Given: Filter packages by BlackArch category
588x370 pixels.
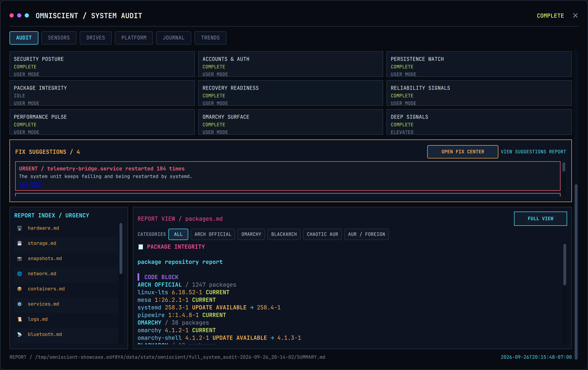Looking at the screenshot, I should [x=284, y=234].
